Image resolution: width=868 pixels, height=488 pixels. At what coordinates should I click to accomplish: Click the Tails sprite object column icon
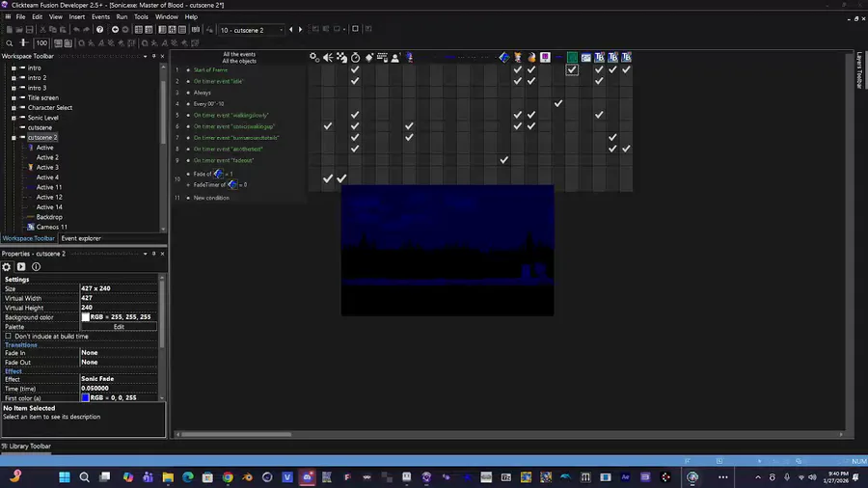tap(518, 57)
